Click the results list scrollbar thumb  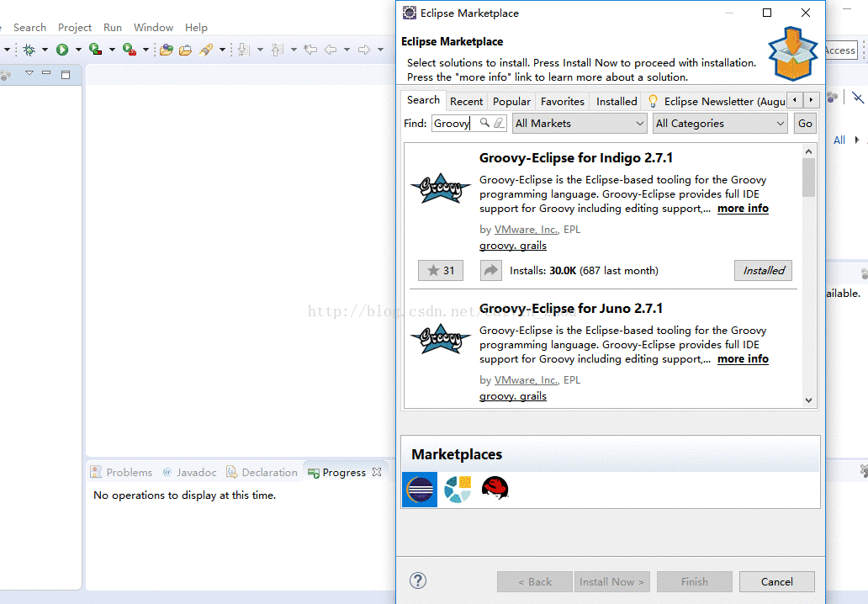pyautogui.click(x=808, y=177)
